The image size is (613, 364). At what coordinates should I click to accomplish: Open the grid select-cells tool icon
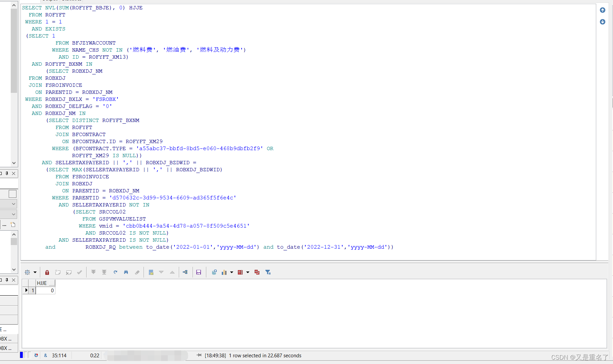[x=28, y=272]
